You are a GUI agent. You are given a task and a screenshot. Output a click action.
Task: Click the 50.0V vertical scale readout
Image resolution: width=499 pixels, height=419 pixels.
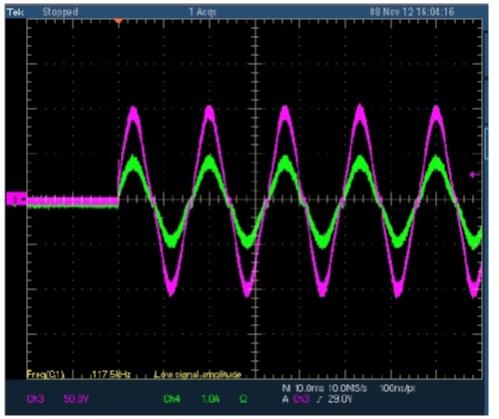click(76, 399)
